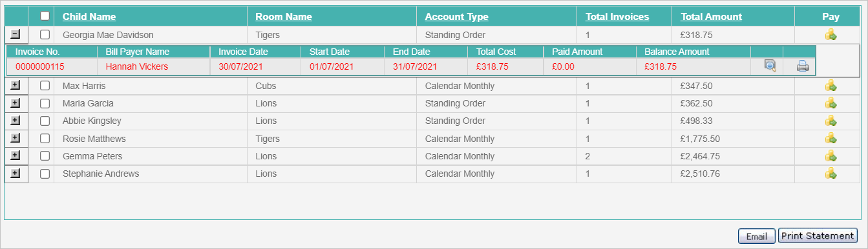View invoice 0000000115 with the magnifier icon
Viewport: 868px width, 249px height.
pos(770,66)
